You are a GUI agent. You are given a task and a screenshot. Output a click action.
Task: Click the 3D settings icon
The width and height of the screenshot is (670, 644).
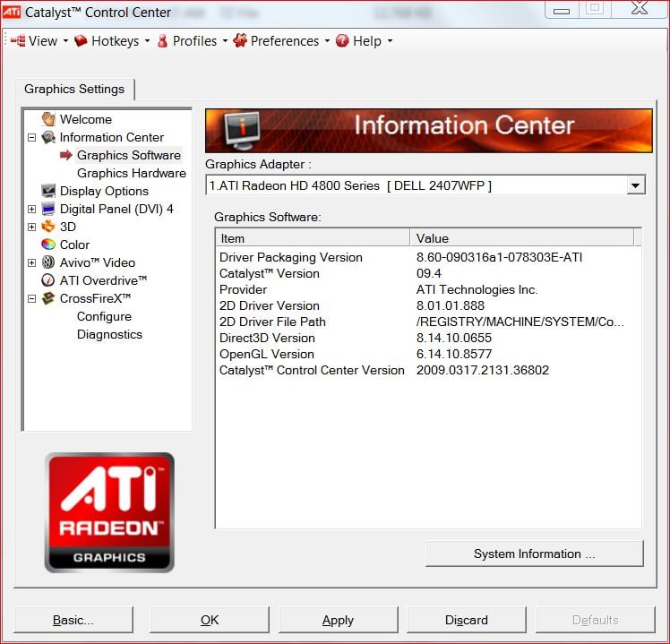(x=48, y=227)
